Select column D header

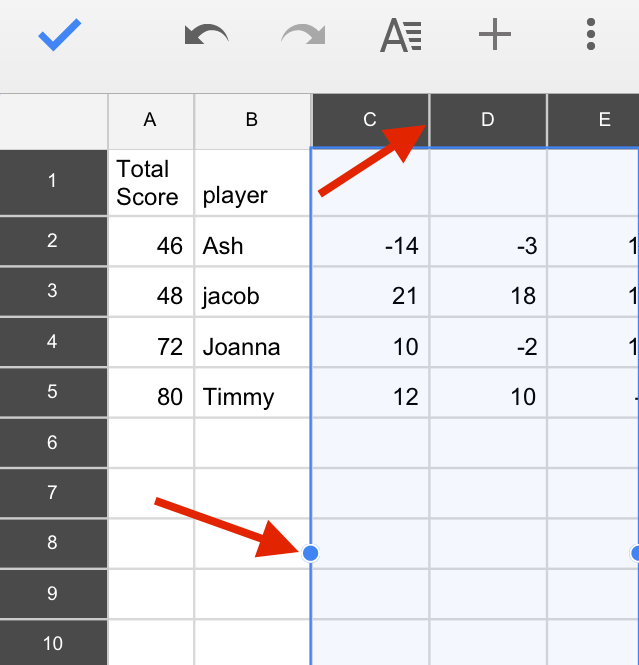488,120
